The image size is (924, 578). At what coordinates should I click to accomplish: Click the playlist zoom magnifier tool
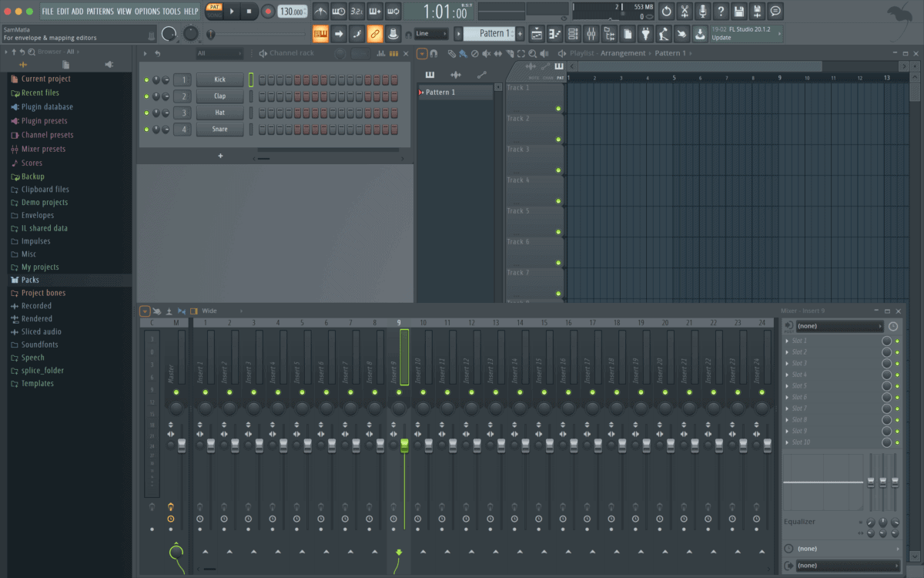tap(533, 53)
